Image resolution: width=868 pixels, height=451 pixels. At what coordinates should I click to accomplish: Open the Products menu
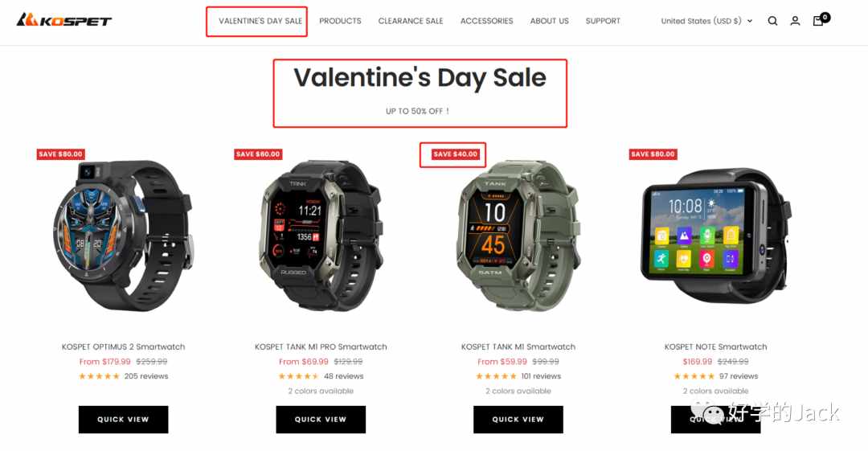click(340, 21)
